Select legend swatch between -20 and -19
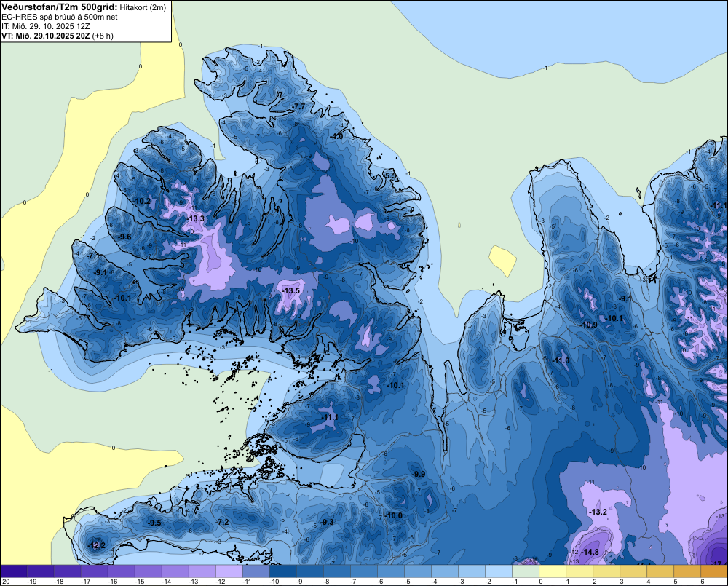Image resolution: width=728 pixels, height=586 pixels. [x=13, y=571]
